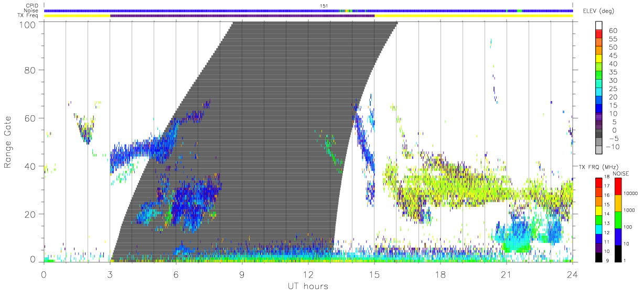Click the 'UT hours' axis label
The height and width of the screenshot is (297, 644).
pyautogui.click(x=308, y=286)
